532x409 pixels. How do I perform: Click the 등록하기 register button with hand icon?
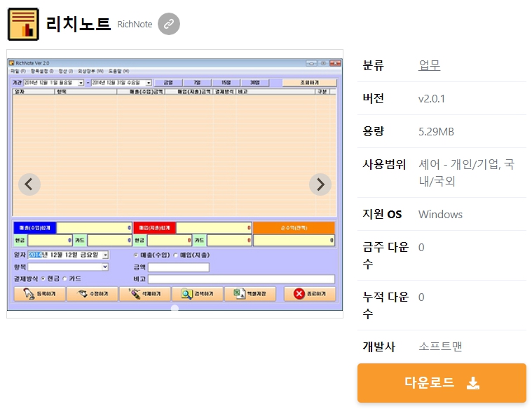coord(39,294)
